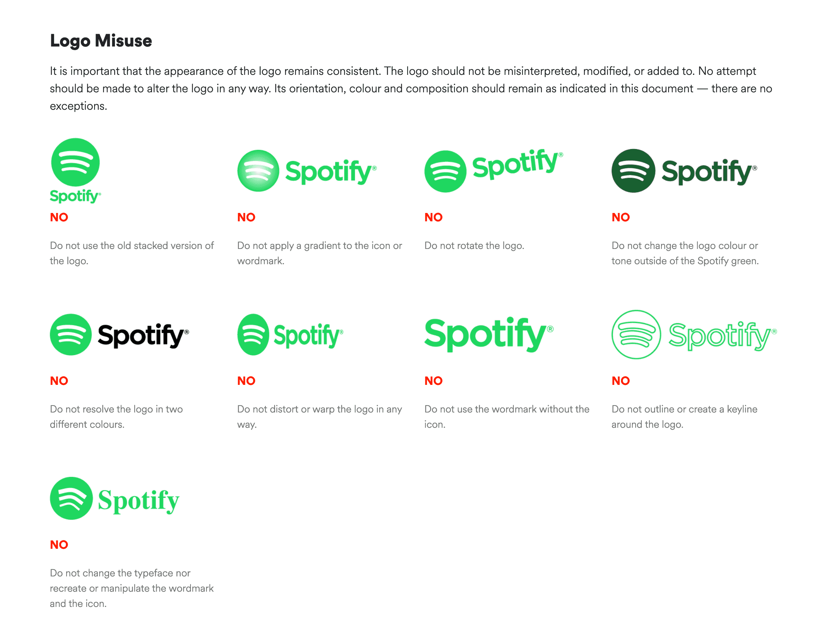The image size is (821, 644).
Task: Click NO label under rotated logo
Action: coord(433,217)
